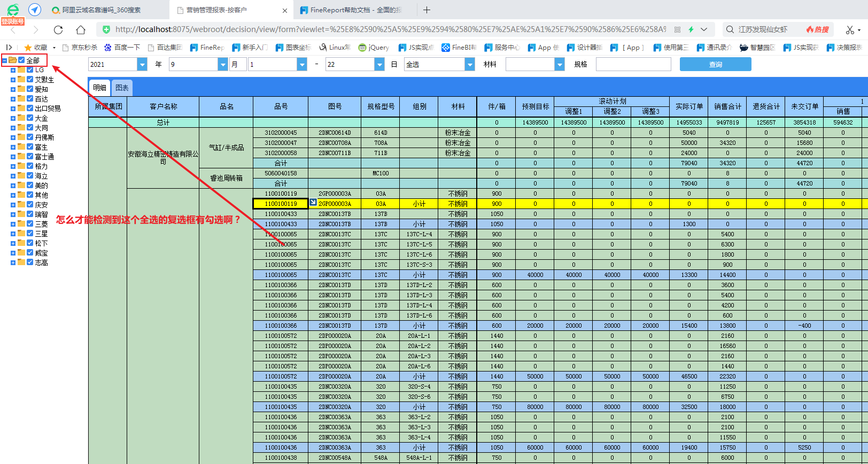The height and width of the screenshot is (464, 868).
Task: Click the browser refresh icon
Action: tap(58, 29)
